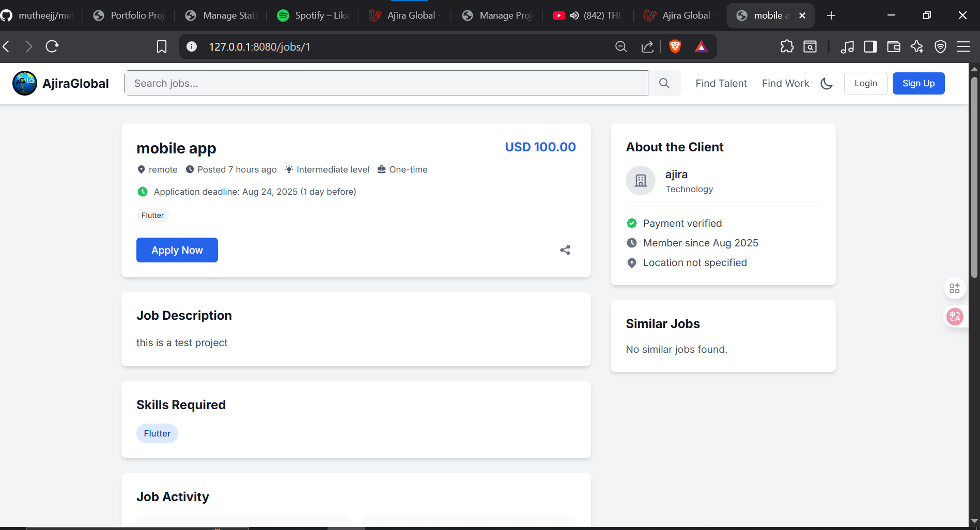Image resolution: width=980 pixels, height=530 pixels.
Task: Toggle dark mode moon icon
Action: pyautogui.click(x=827, y=84)
